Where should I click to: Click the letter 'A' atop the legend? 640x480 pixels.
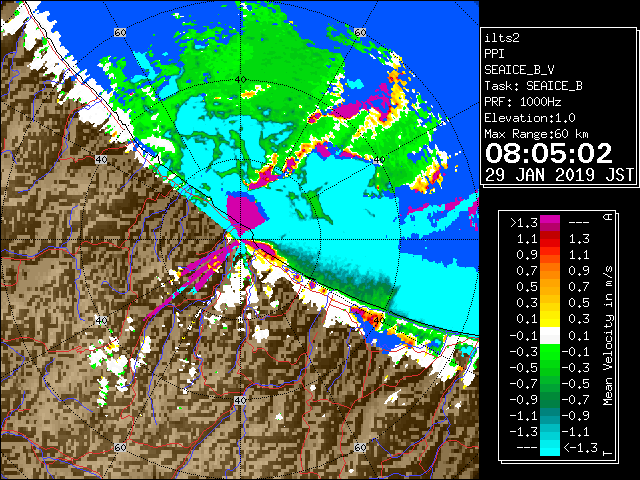click(x=608, y=217)
